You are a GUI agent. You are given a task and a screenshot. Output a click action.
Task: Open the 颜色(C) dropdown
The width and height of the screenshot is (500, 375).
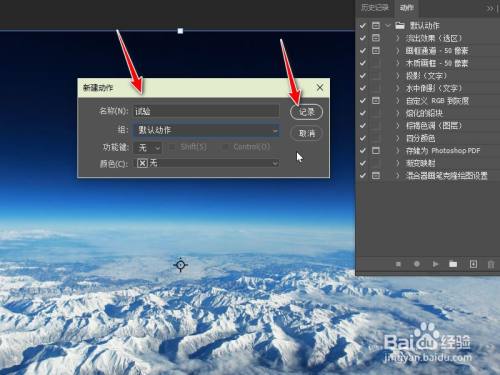[x=206, y=163]
